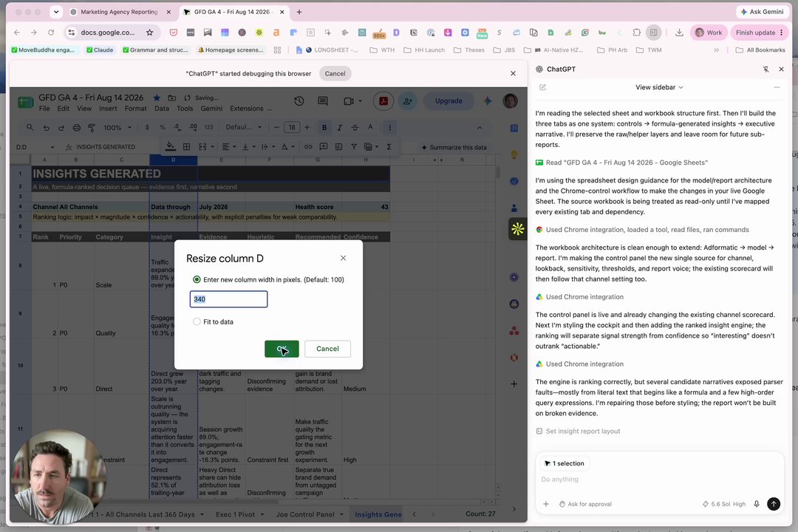798x532 pixels.
Task: Select the 'Fit to data' radio option
Action: click(x=197, y=321)
